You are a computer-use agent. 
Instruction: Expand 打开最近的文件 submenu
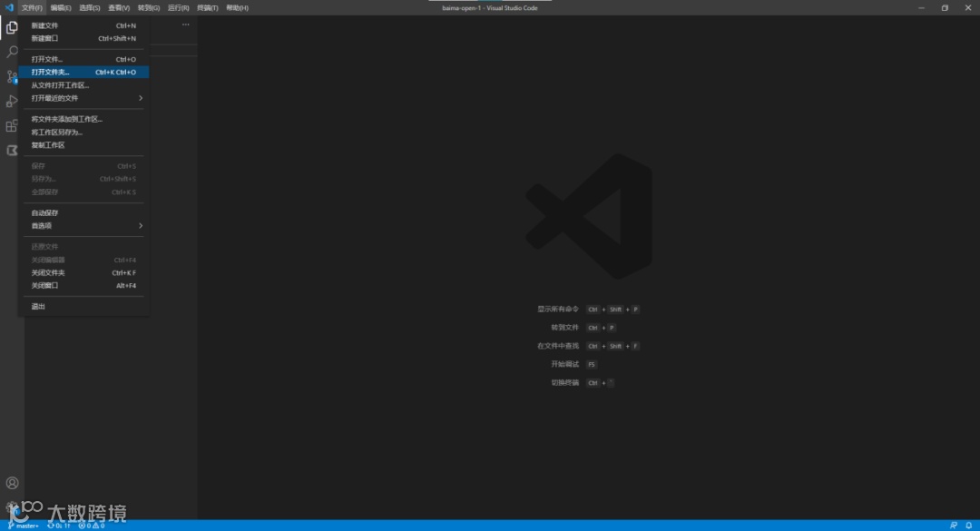(x=83, y=98)
